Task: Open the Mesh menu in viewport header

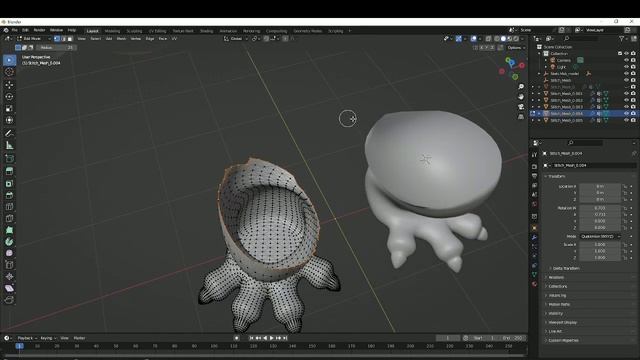Action: [x=121, y=38]
